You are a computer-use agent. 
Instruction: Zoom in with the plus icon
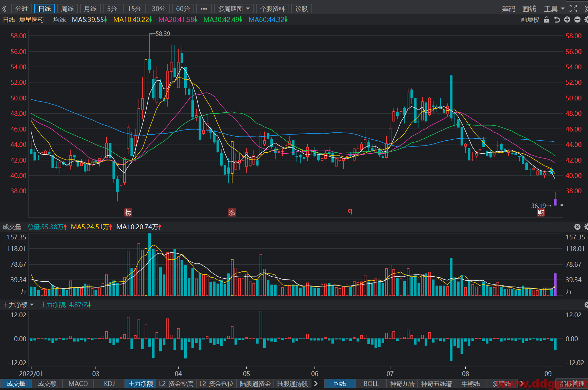click(x=567, y=20)
